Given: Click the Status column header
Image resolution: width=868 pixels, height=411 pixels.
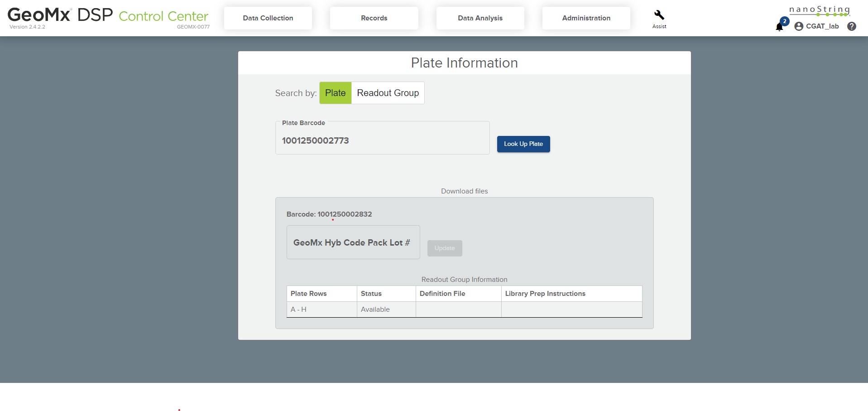Looking at the screenshot, I should click(386, 294).
